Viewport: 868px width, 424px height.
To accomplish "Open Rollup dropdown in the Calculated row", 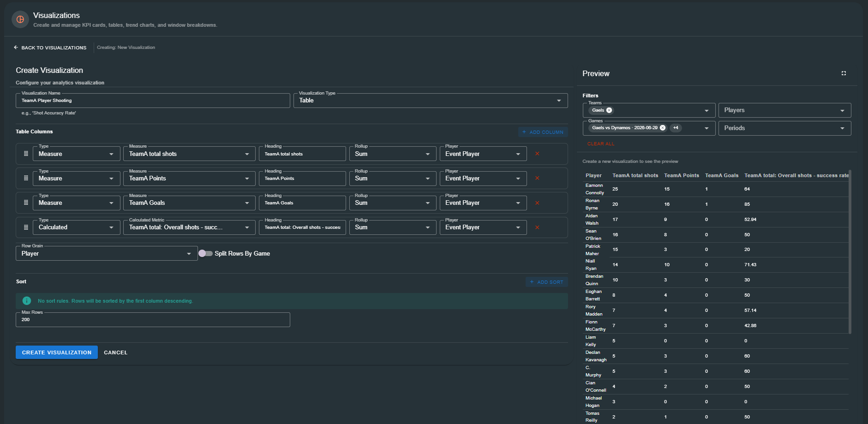I will (x=393, y=227).
